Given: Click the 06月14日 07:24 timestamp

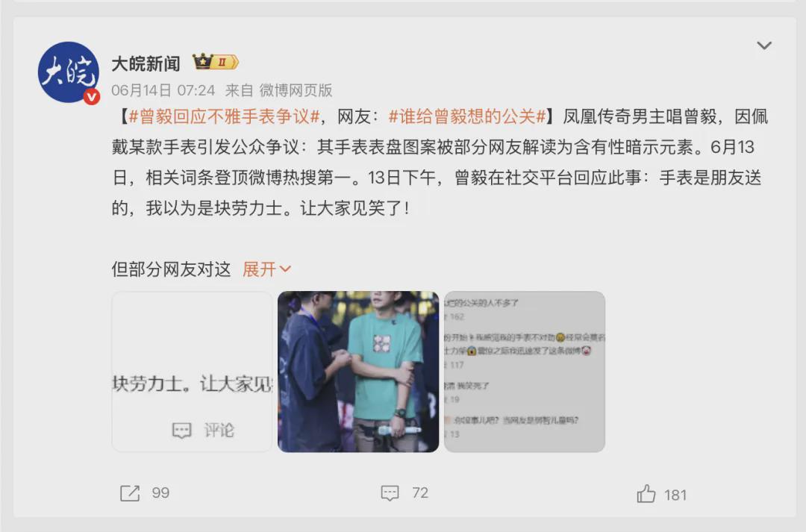Looking at the screenshot, I should [x=163, y=90].
